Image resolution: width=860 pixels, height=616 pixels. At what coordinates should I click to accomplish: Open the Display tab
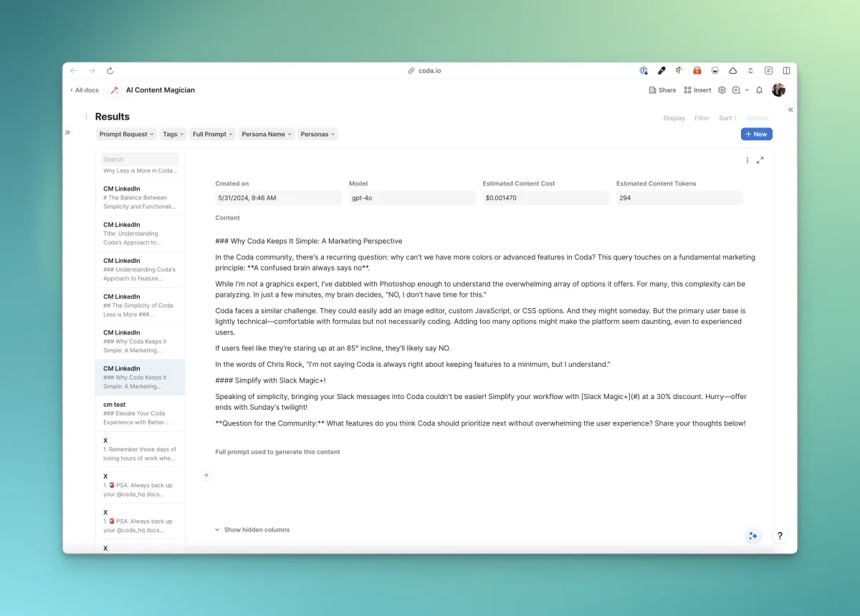674,118
